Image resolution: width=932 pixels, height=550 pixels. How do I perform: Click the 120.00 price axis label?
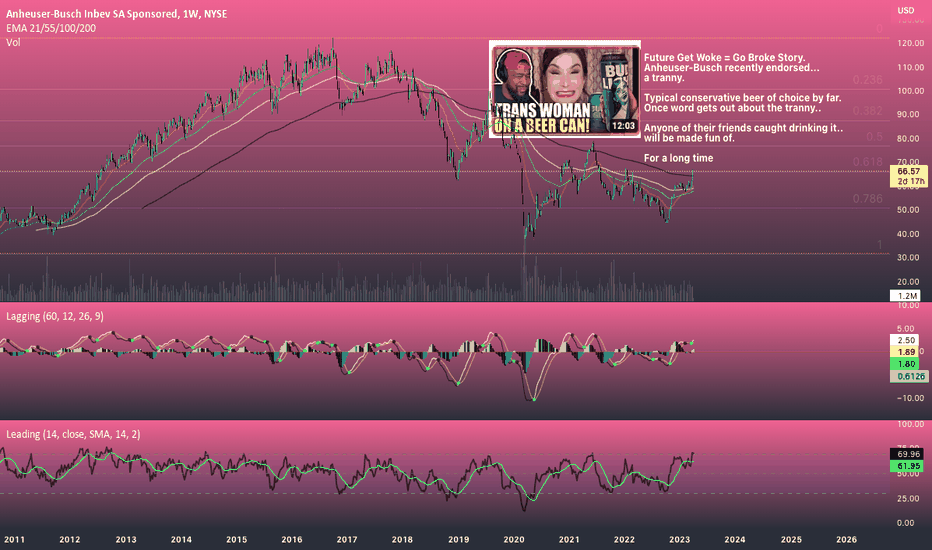(x=910, y=43)
